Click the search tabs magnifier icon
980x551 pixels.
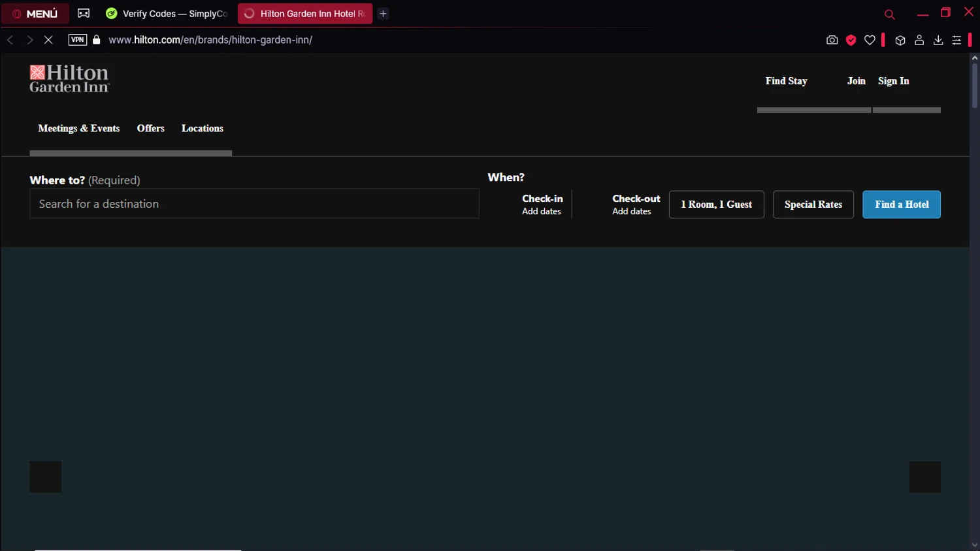[x=889, y=14]
